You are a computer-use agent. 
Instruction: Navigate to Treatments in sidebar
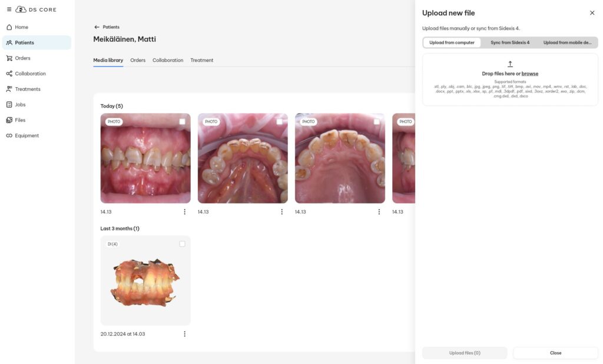(27, 89)
